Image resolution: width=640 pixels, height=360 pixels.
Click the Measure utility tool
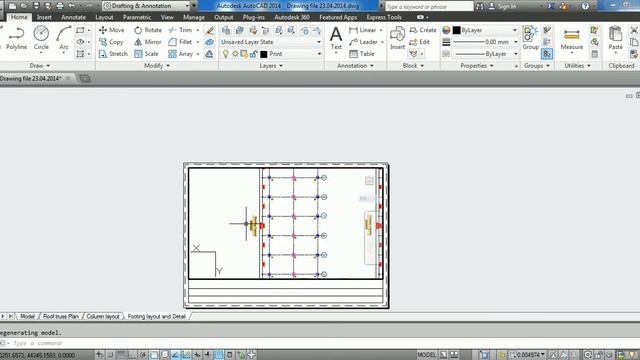click(x=571, y=39)
